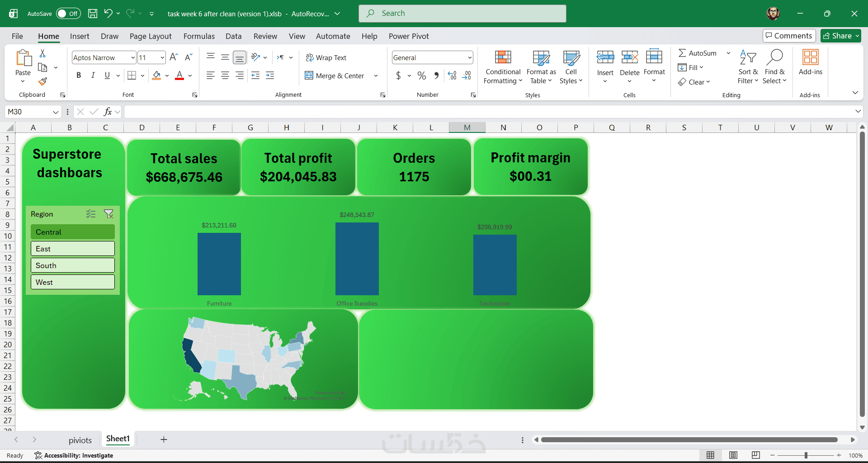This screenshot has height=463, width=868.
Task: Switch to the Insert tab
Action: click(80, 36)
